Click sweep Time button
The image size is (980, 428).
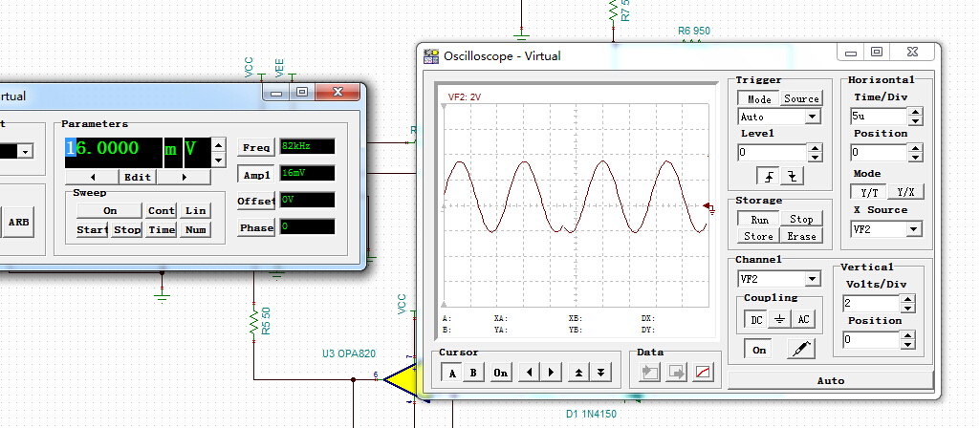click(162, 230)
